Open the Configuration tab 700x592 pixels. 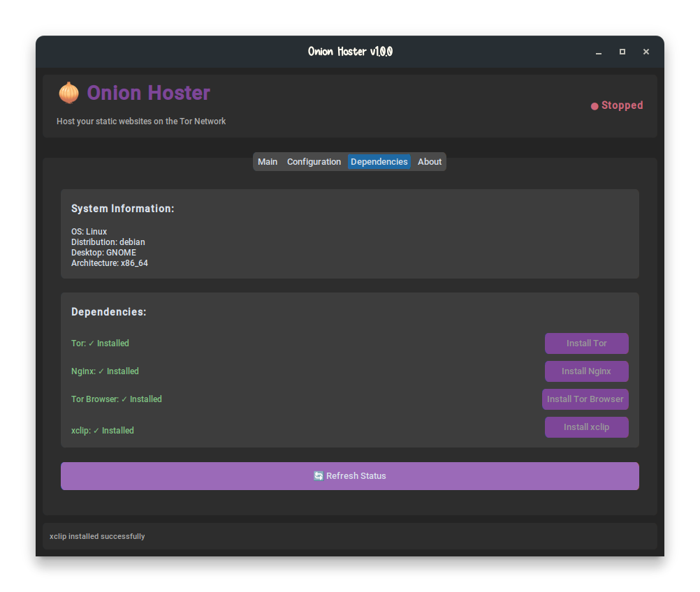(314, 161)
